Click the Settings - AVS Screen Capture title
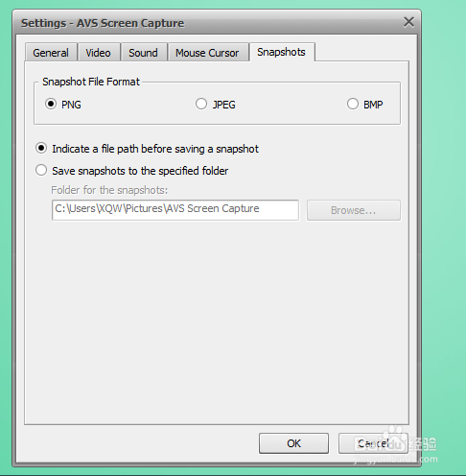The width and height of the screenshot is (466, 476). [103, 23]
